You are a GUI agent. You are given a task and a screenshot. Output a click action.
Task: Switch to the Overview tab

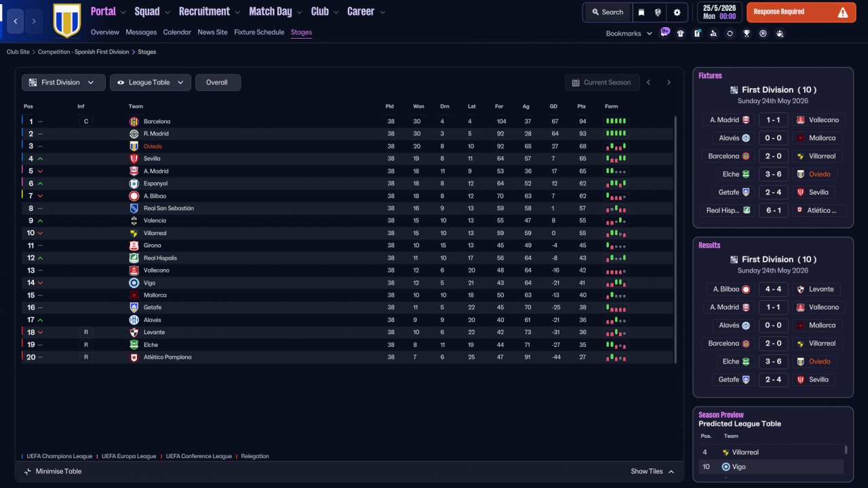tap(104, 33)
